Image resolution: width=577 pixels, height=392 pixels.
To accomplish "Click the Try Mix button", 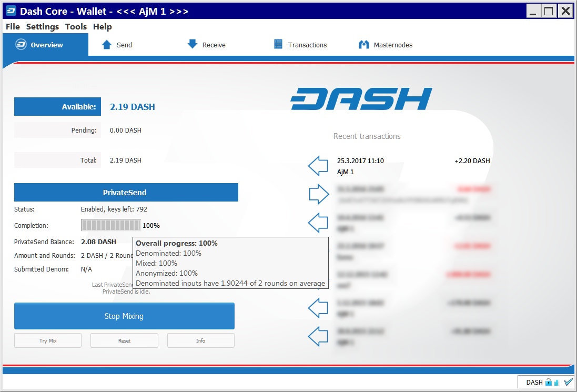I will point(48,340).
